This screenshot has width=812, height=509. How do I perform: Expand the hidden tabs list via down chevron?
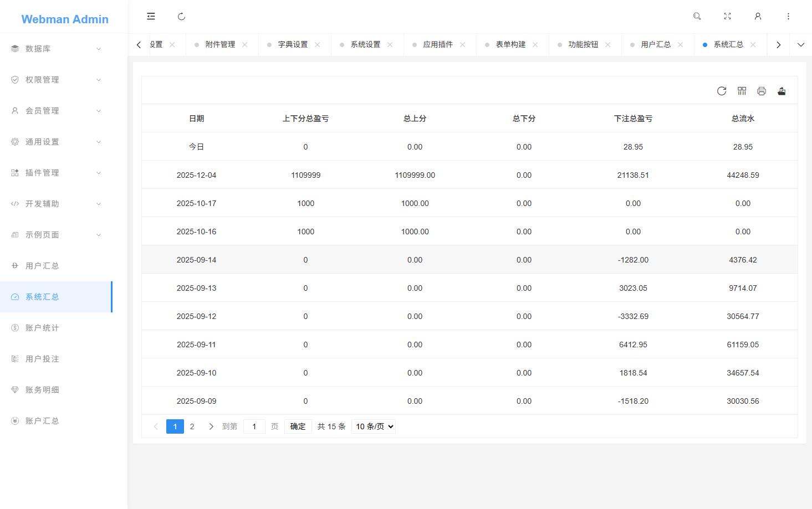click(800, 44)
